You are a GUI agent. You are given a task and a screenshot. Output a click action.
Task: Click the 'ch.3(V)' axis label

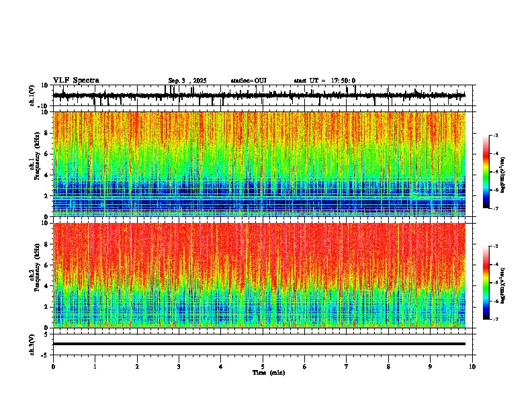coord(32,345)
